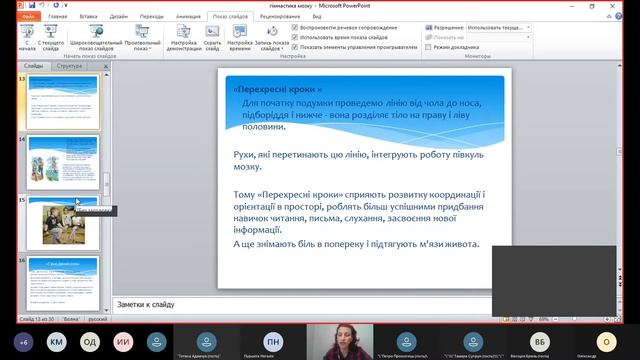This screenshot has width=640, height=360.
Task: Select the Слайды tab in thumbnail pane
Action: 33,66
